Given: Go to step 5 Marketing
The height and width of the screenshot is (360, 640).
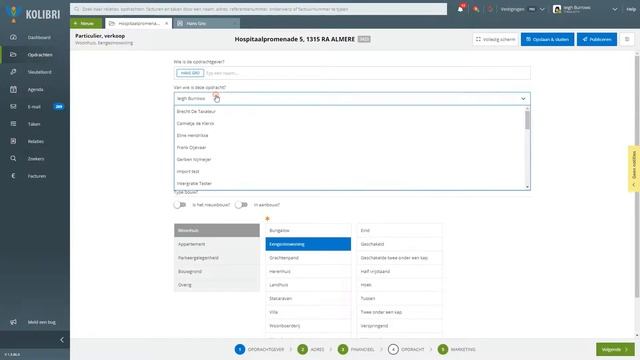Looking at the screenshot, I should 456,349.
